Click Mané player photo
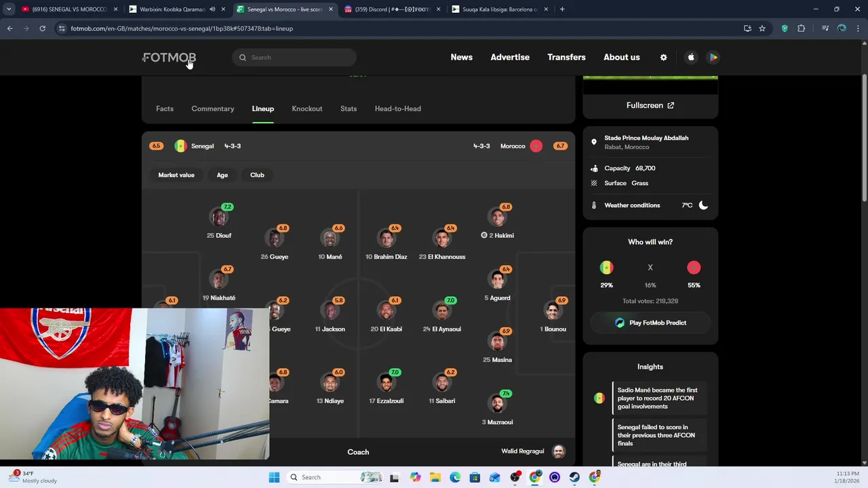Image resolution: width=868 pixels, height=488 pixels. [330, 239]
